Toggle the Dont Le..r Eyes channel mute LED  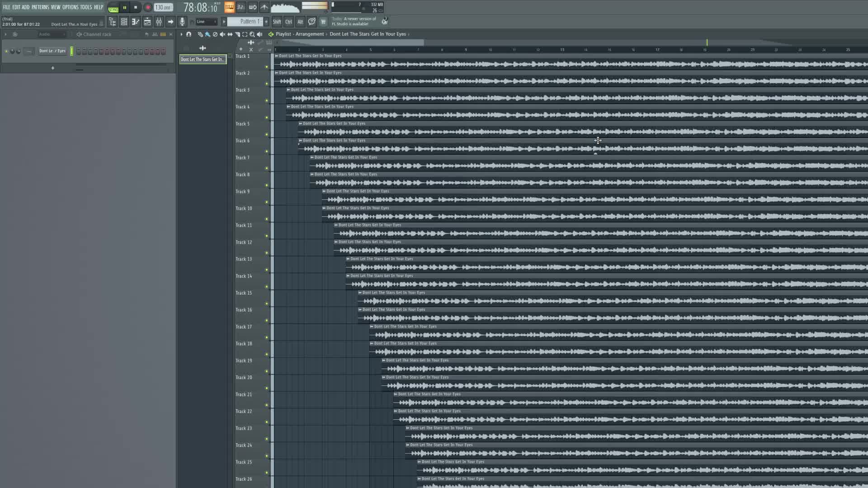[6, 51]
